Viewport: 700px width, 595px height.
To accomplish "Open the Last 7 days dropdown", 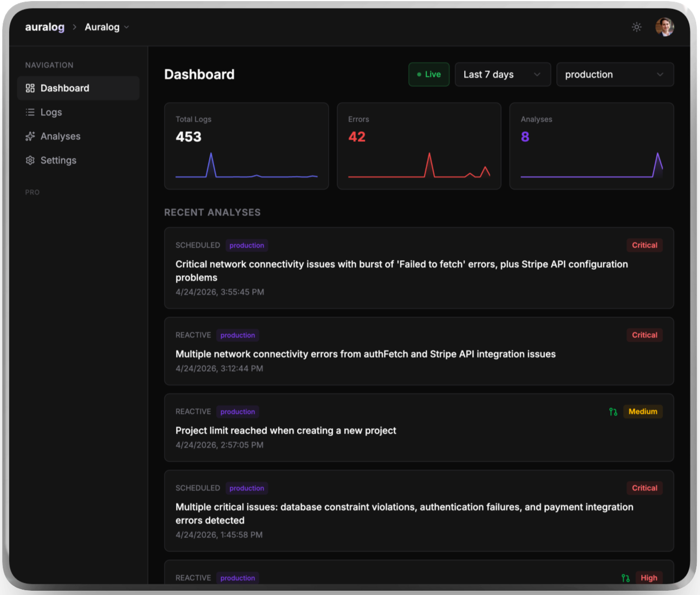I will [503, 75].
